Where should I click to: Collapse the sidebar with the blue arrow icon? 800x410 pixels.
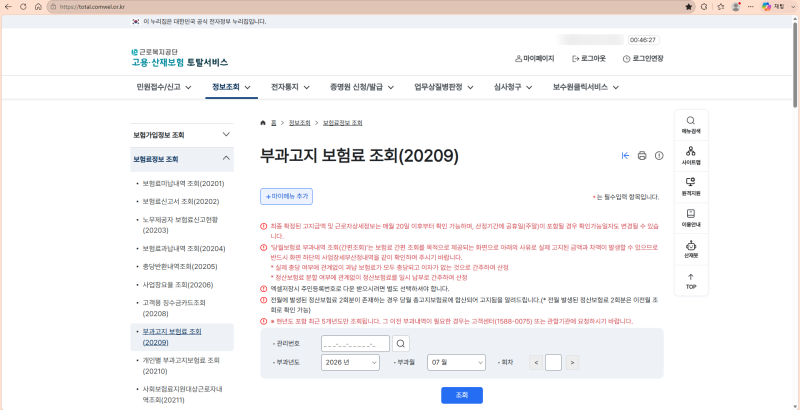(626, 156)
